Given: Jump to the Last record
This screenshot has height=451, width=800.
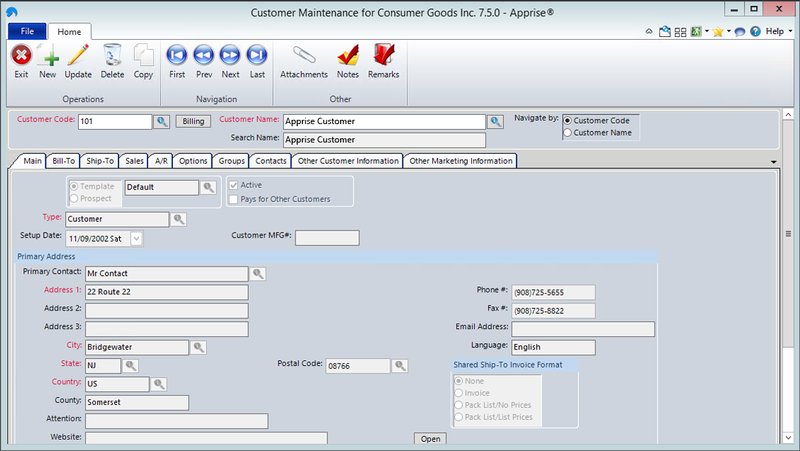Looking at the screenshot, I should point(257,55).
